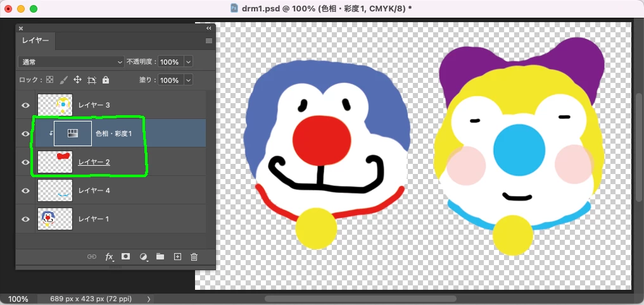Click レイヤー 3 layer thumbnail
The height and width of the screenshot is (305, 644).
[55, 104]
